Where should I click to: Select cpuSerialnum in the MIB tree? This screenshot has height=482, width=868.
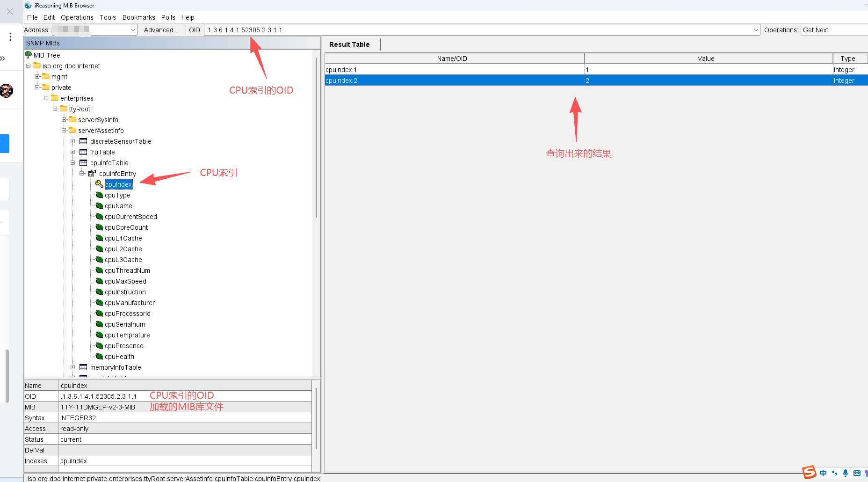tap(125, 324)
